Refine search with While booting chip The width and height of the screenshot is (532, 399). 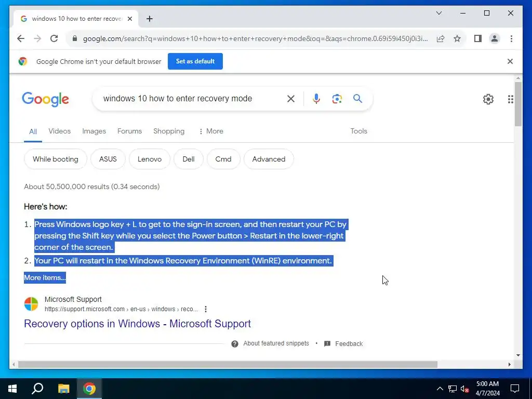[x=56, y=159]
